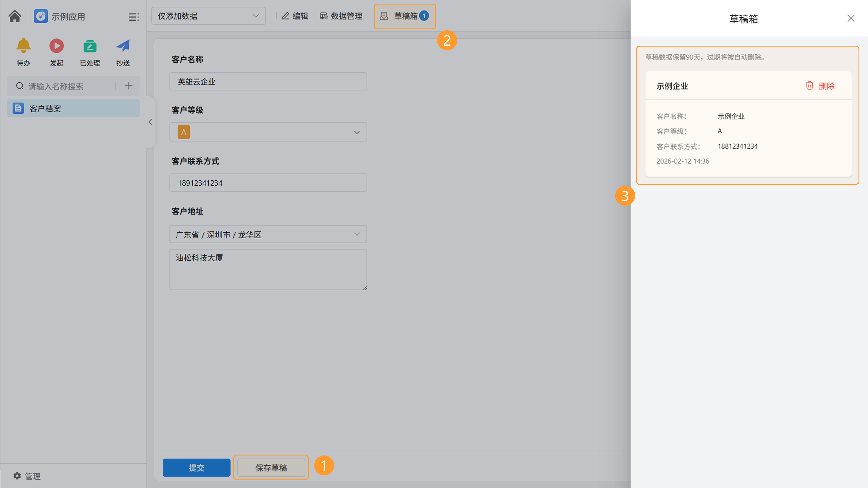Click the 客户名称 input field
Screen dimensions: 868x488
[268, 82]
